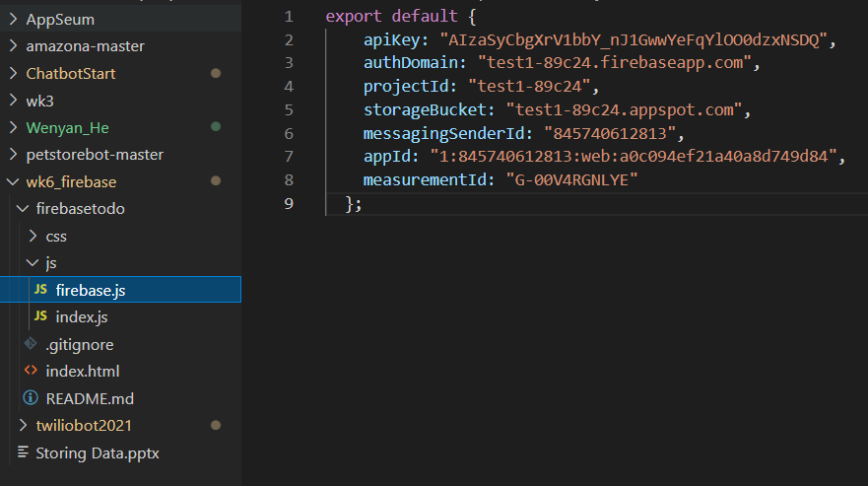868x486 pixels.
Task: Collapse the firebasetodo folder chevron
Action: (23, 209)
